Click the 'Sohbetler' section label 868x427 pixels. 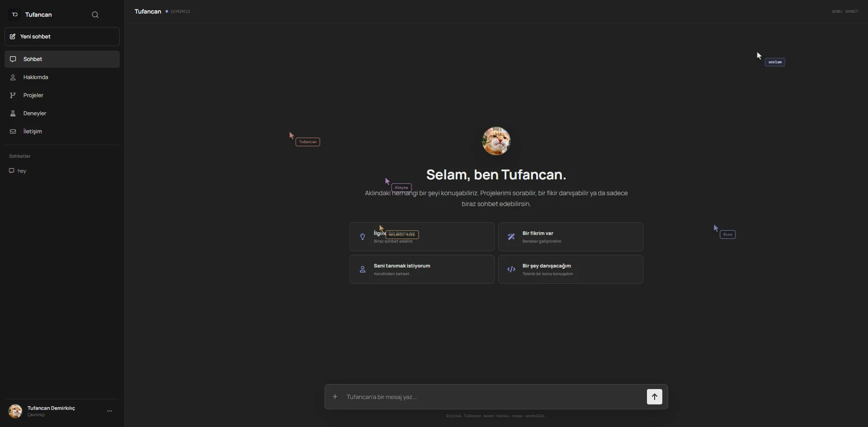20,156
